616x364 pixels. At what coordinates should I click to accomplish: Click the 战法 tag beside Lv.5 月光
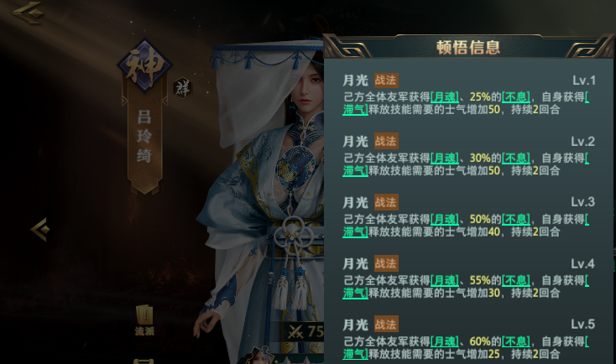pyautogui.click(x=386, y=325)
